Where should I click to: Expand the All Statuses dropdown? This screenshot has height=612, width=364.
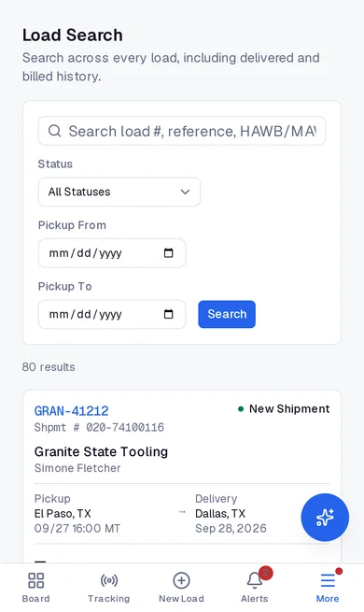pyautogui.click(x=119, y=192)
